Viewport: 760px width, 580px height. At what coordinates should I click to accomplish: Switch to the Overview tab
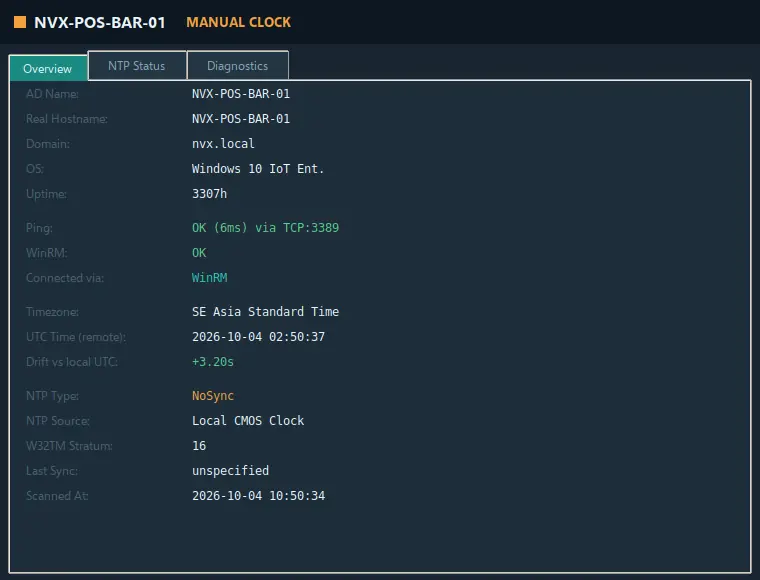coord(48,68)
